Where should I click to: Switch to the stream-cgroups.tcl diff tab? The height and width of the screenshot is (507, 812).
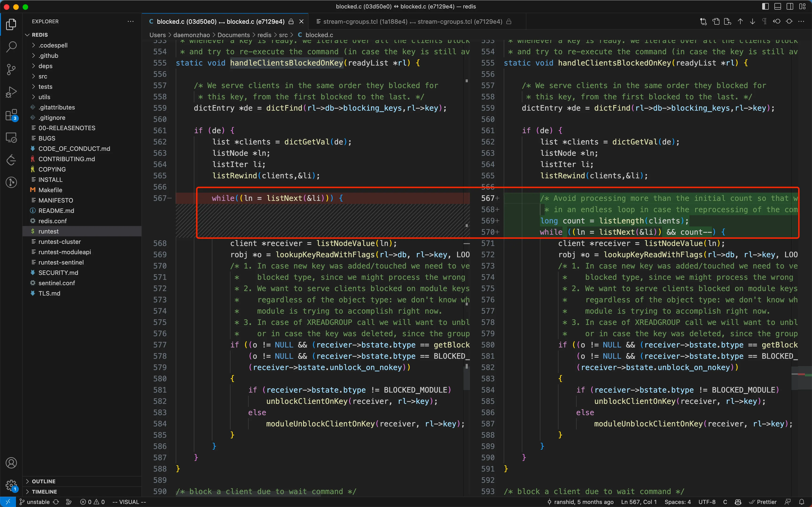point(412,21)
